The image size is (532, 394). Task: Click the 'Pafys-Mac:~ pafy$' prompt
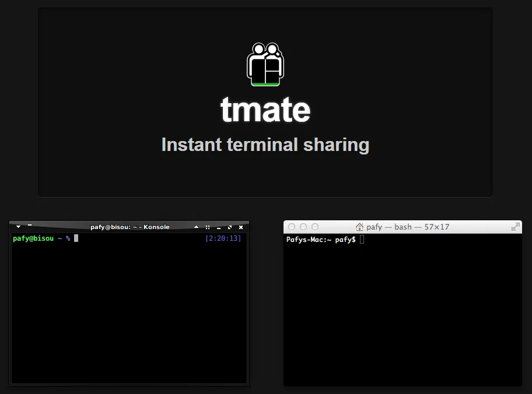tap(321, 240)
